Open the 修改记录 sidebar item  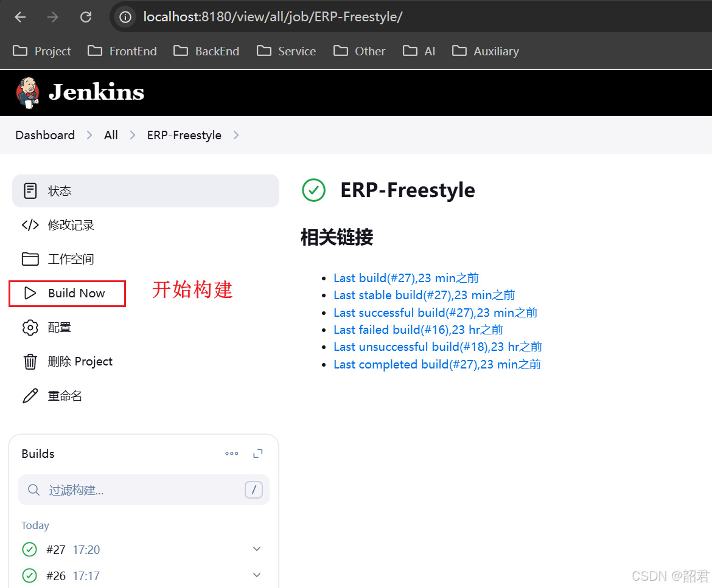coord(146,225)
